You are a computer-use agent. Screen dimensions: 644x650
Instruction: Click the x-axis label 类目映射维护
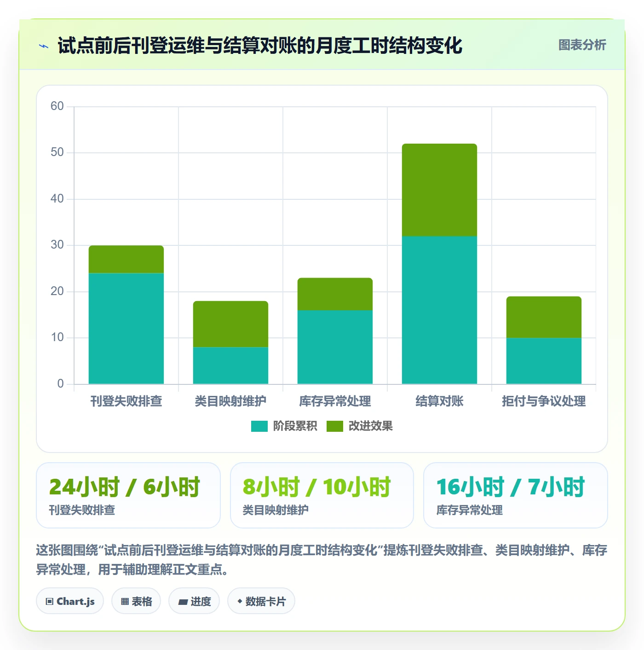[230, 401]
